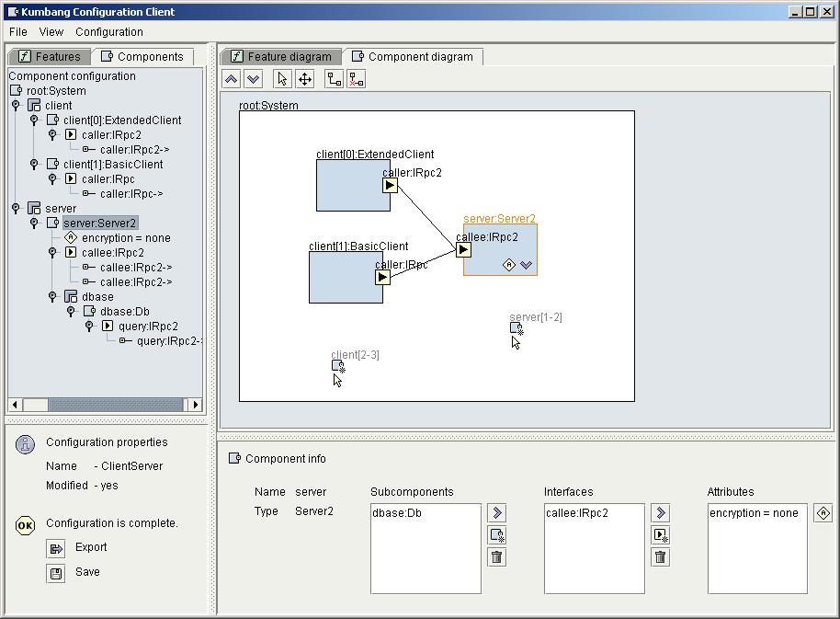Switch to the Feature diagram tab
Image resolution: width=840 pixels, height=619 pixels.
[x=282, y=56]
